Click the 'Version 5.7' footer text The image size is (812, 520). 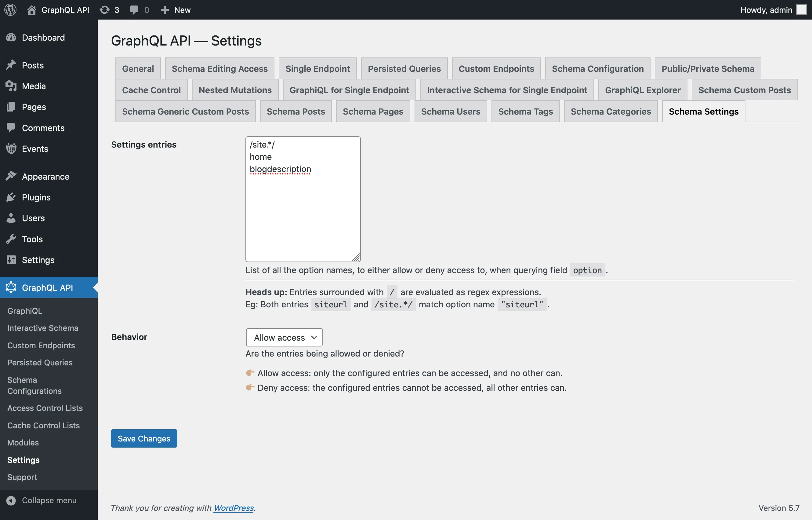(779, 508)
